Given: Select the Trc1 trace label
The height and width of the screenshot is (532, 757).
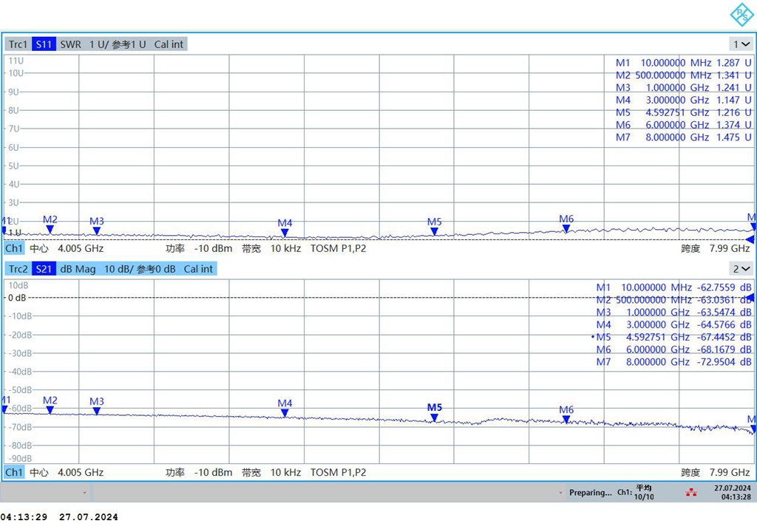Looking at the screenshot, I should coord(18,44).
